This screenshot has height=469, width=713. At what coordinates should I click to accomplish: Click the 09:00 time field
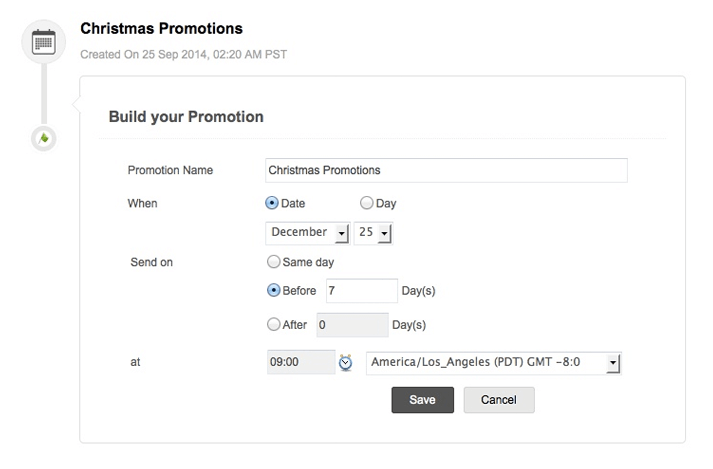coord(301,362)
